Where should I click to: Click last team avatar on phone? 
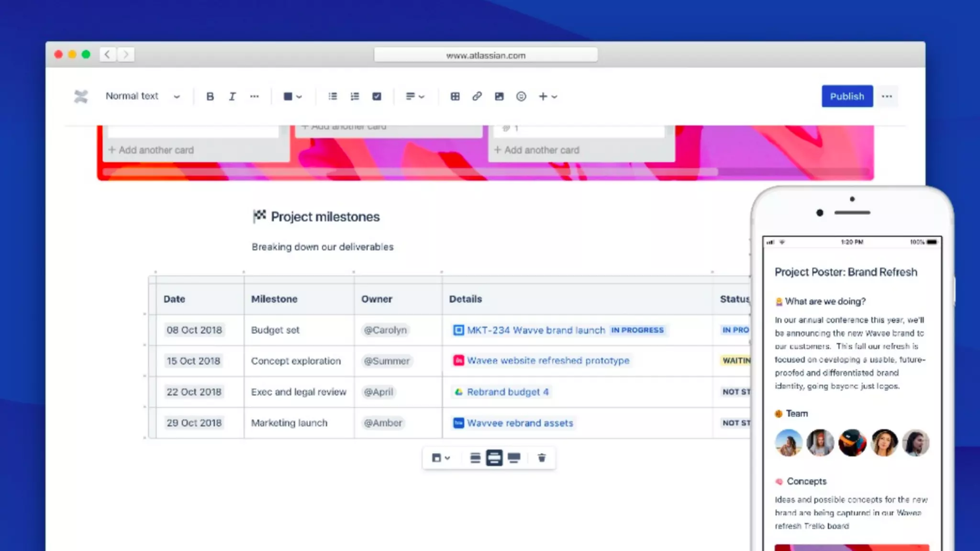pyautogui.click(x=916, y=442)
